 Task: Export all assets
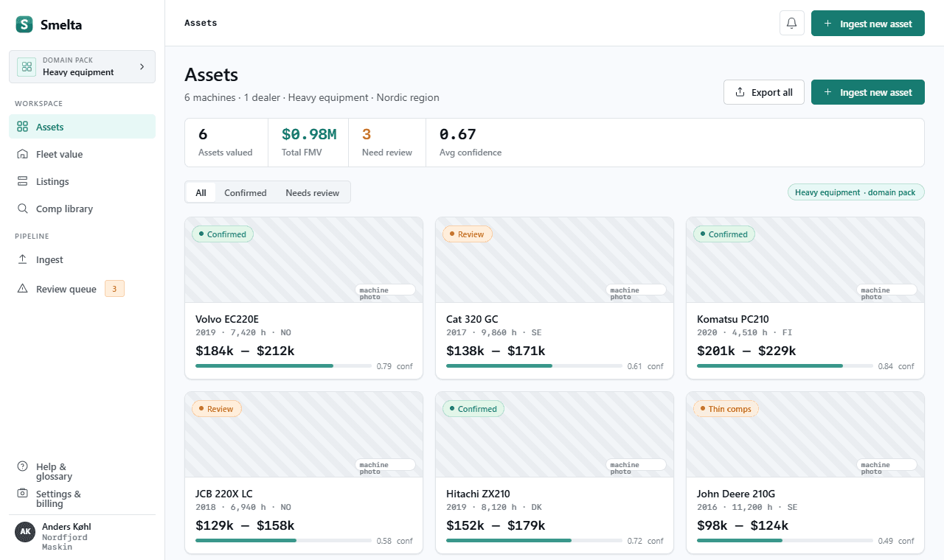pyautogui.click(x=764, y=92)
